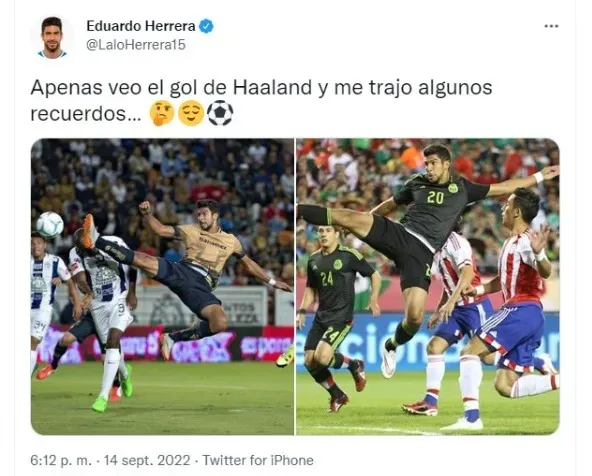This screenshot has width=592, height=476.
Task: Click the thinking face emoji in the tweet
Action: 162,113
